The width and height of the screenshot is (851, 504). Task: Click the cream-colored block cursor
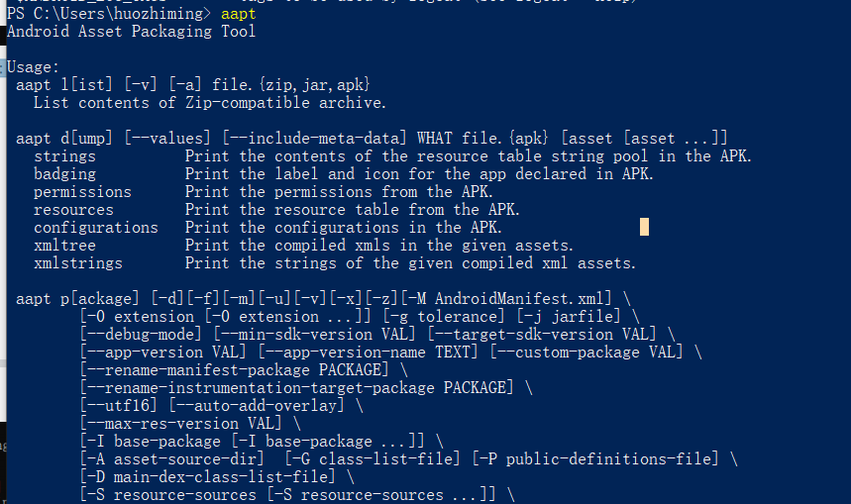645,228
